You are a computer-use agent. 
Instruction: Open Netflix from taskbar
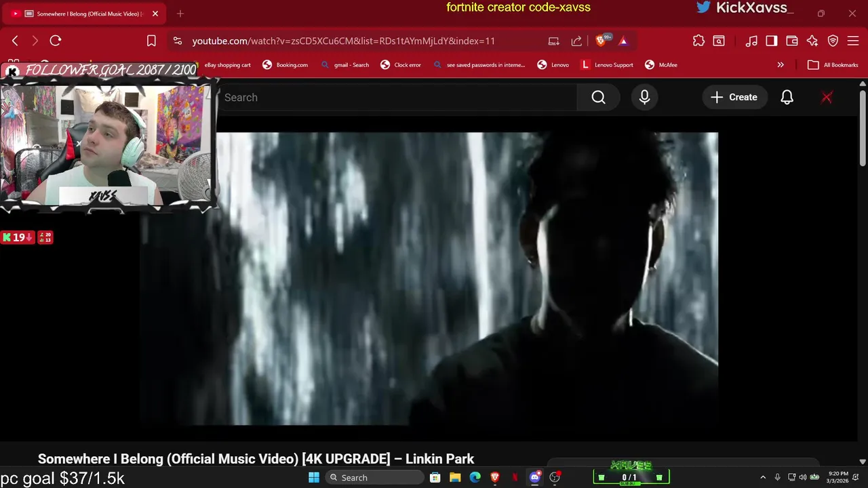pyautogui.click(x=515, y=477)
